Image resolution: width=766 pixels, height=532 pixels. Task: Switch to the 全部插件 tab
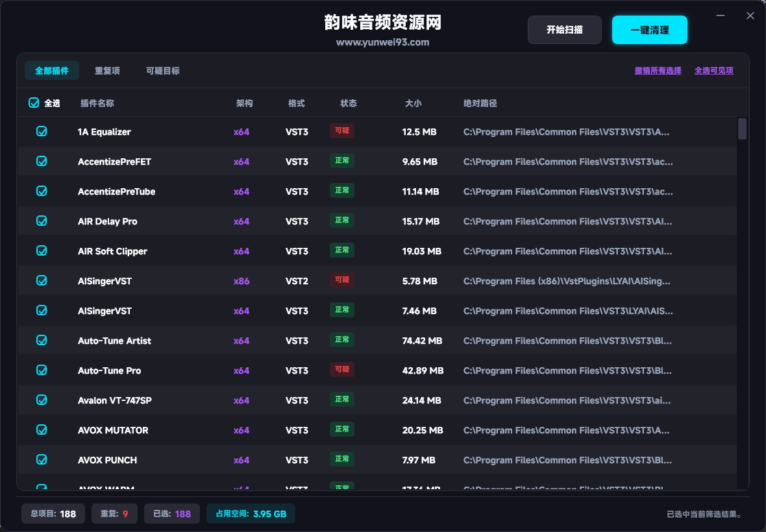point(52,71)
